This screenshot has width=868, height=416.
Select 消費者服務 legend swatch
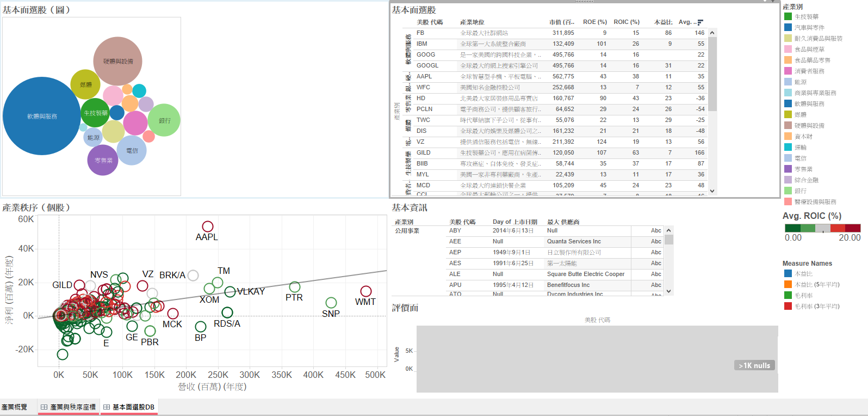[x=788, y=71]
